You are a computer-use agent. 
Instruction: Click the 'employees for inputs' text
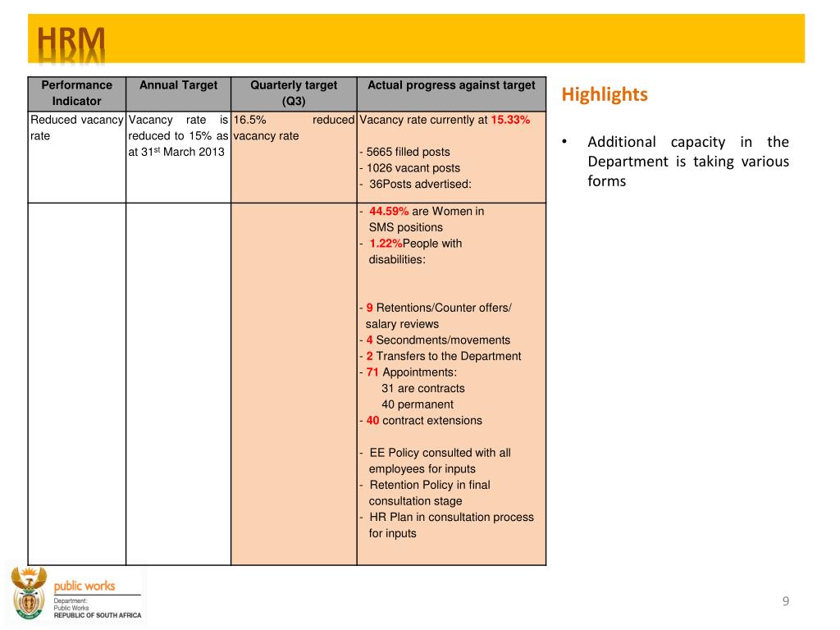[422, 468]
